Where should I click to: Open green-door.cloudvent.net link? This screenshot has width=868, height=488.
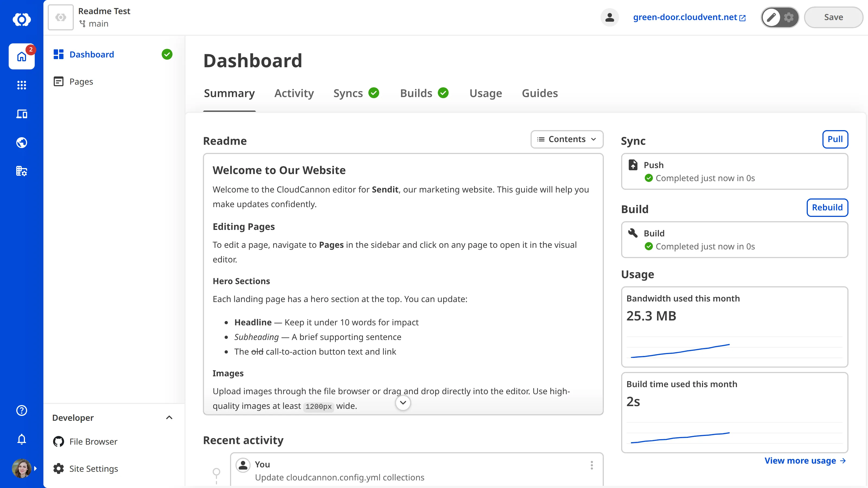690,17
